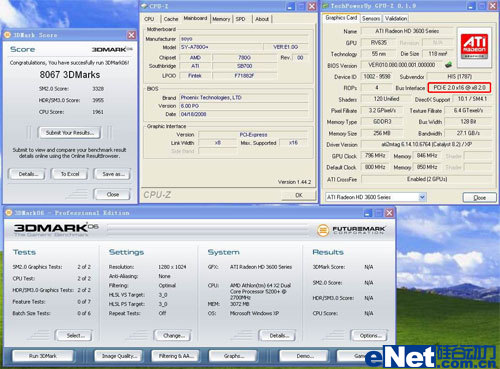This screenshot has height=369, width=500.
Task: Open the Memory tab in CPU-Z
Action: pos(221,19)
